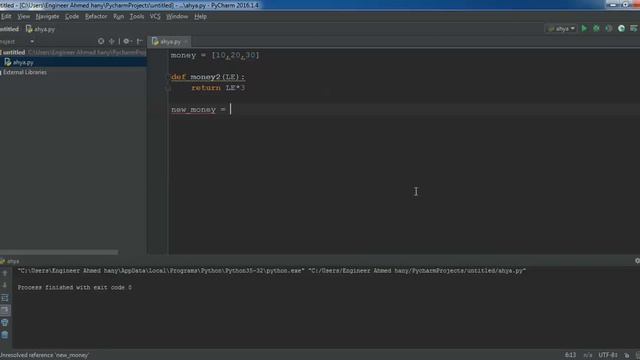Open the Help menu

(200, 17)
